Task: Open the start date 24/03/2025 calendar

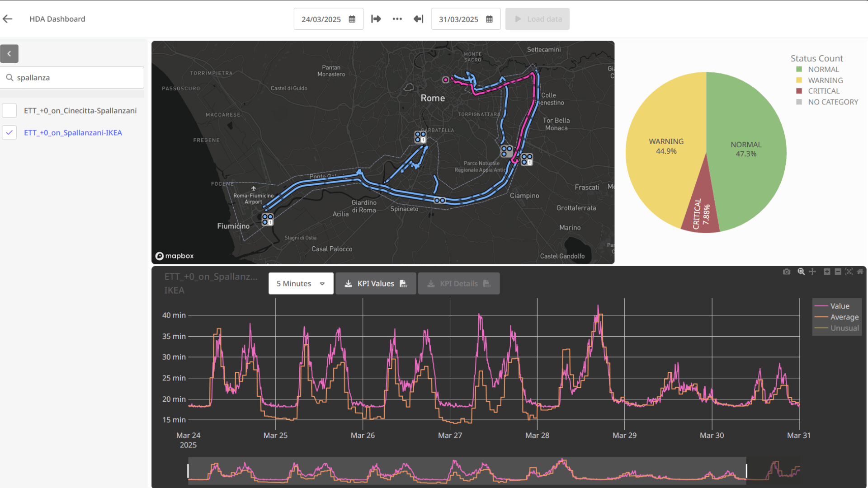Action: [352, 19]
